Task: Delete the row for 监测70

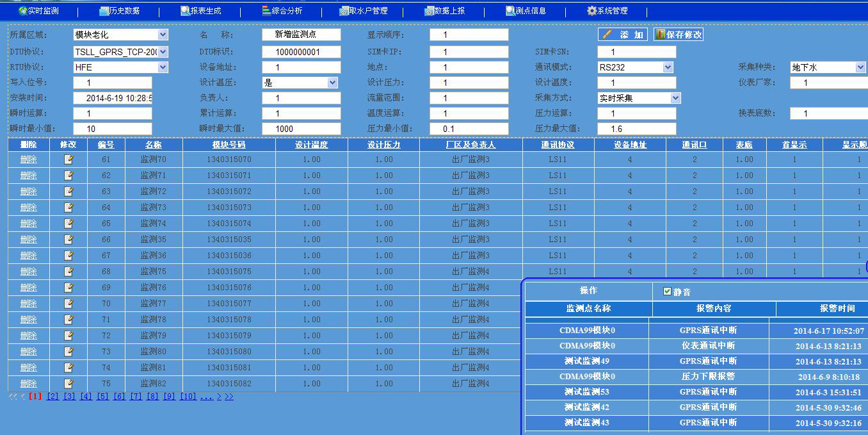Action: pos(28,160)
